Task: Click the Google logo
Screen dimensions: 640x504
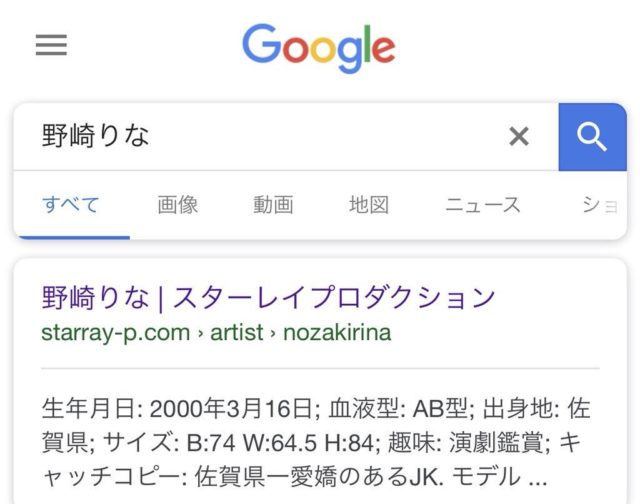Action: (x=319, y=48)
